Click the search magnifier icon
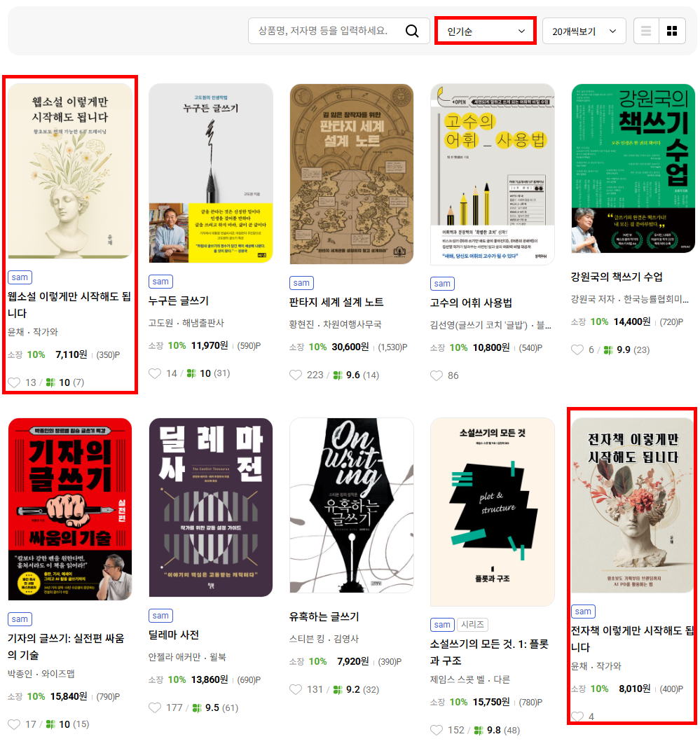 (412, 32)
